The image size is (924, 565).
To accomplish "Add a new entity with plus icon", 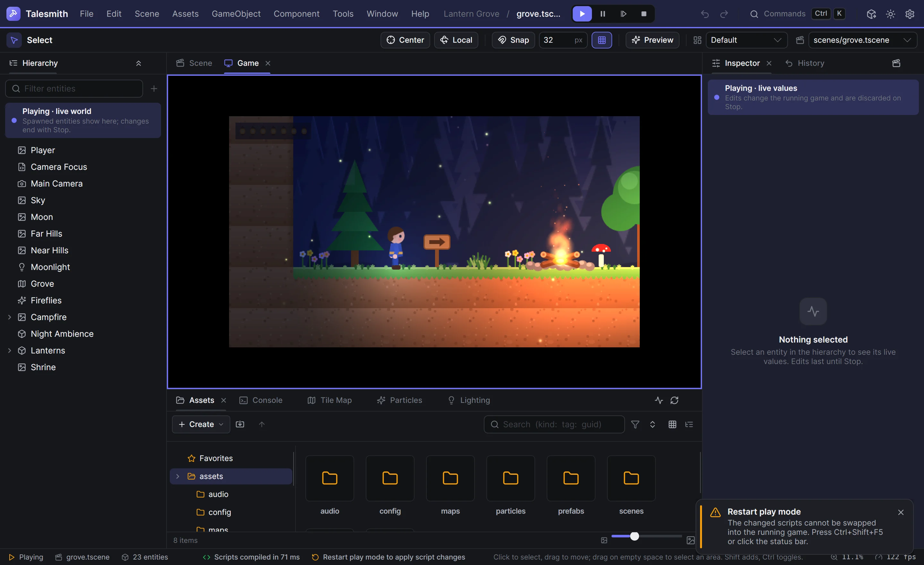I will [154, 89].
